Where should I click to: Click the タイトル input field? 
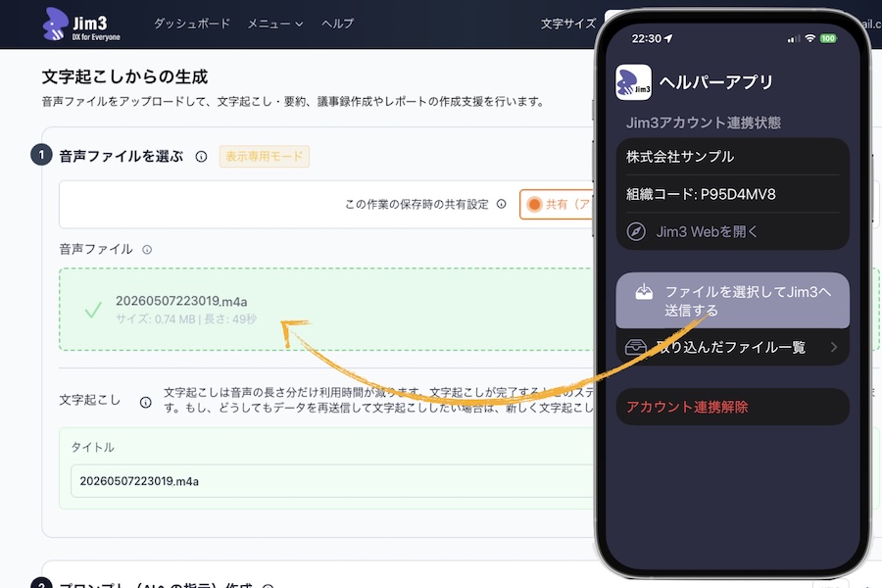pos(332,481)
